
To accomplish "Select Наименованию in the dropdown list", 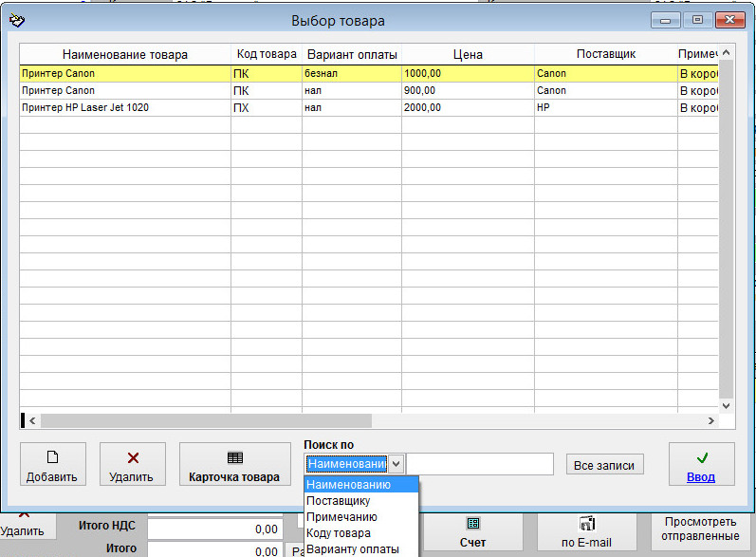I will (x=361, y=485).
